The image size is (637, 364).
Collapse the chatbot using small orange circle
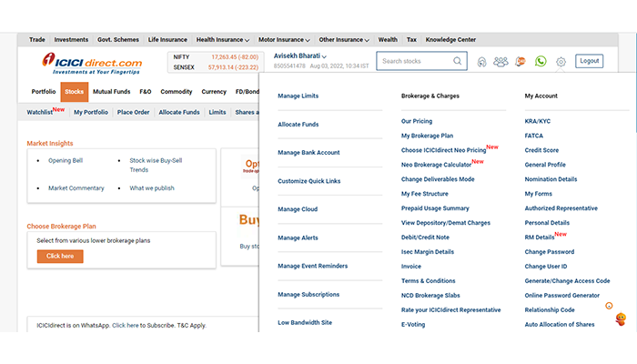tap(609, 306)
